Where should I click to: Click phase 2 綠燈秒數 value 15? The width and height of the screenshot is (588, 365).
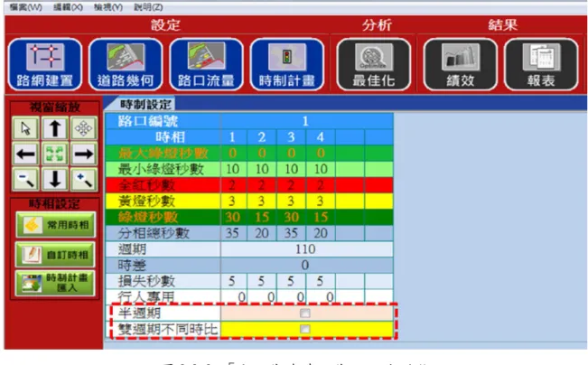point(262,217)
